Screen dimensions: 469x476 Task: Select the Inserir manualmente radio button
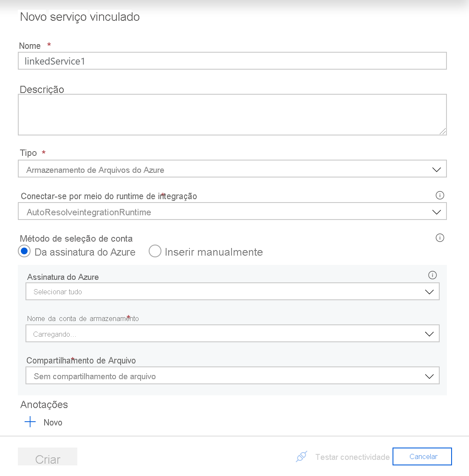pos(155,251)
